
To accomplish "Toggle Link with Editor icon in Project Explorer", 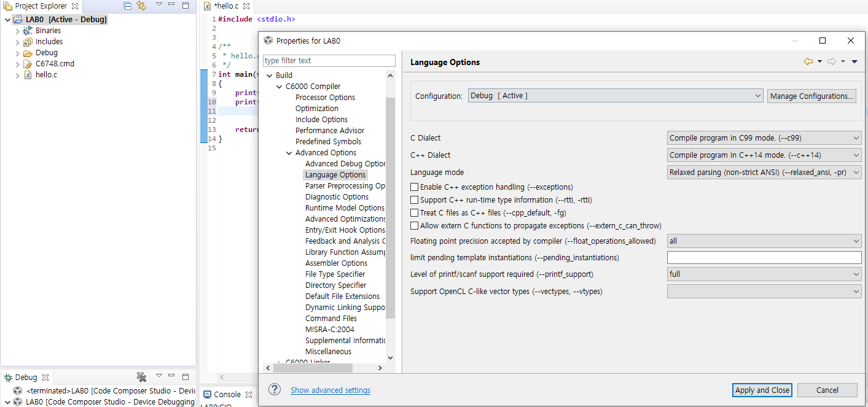I will 141,6.
